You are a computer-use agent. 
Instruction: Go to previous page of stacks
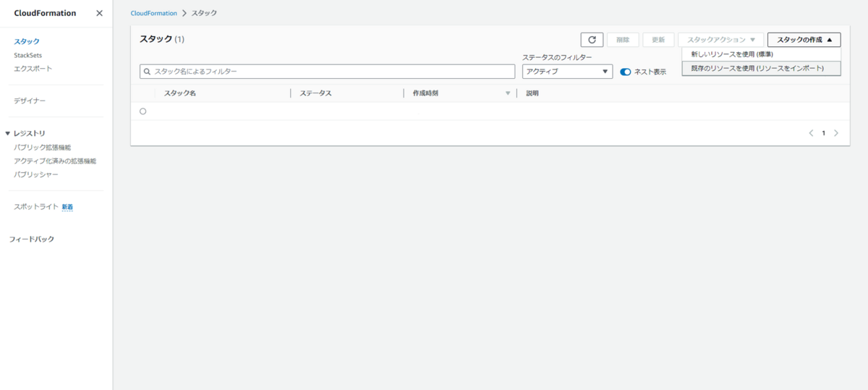(x=811, y=133)
